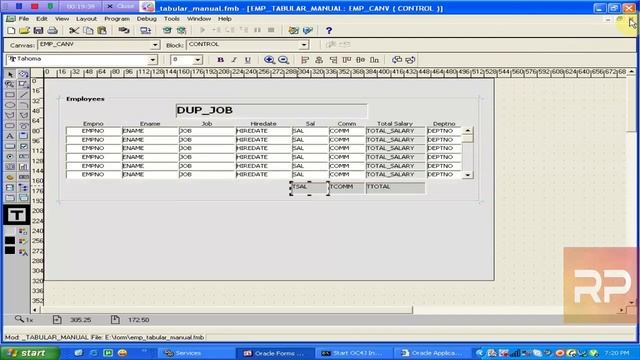Select the large Text Item 'T' tool
This screenshot has width=640, height=360.
point(16,215)
